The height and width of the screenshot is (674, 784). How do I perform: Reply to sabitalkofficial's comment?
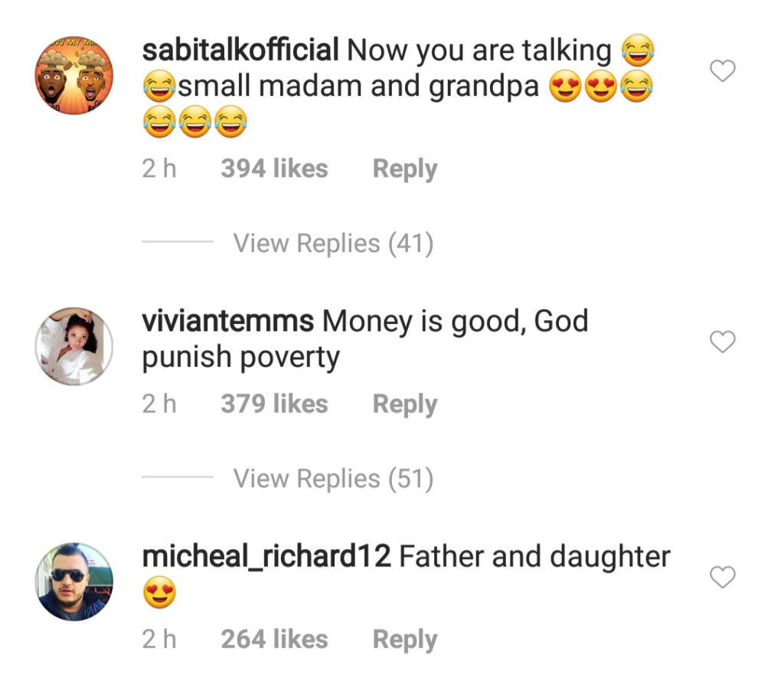tap(405, 169)
